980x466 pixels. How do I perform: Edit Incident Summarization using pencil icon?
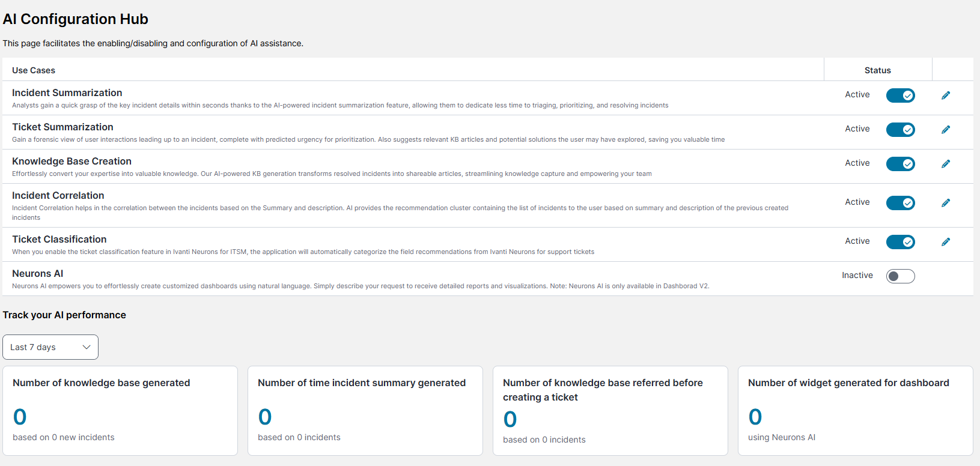point(946,95)
